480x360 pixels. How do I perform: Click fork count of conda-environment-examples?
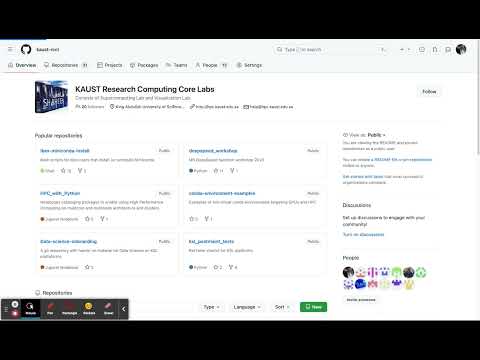click(x=209, y=219)
